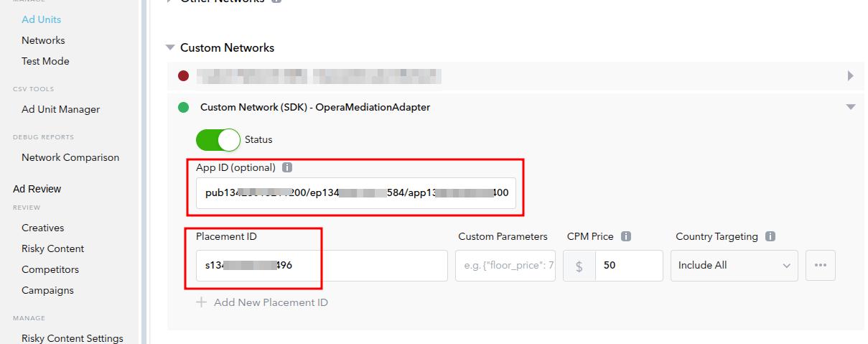Click Add New Placement ID link
This screenshot has height=344, width=868.
pyautogui.click(x=270, y=302)
